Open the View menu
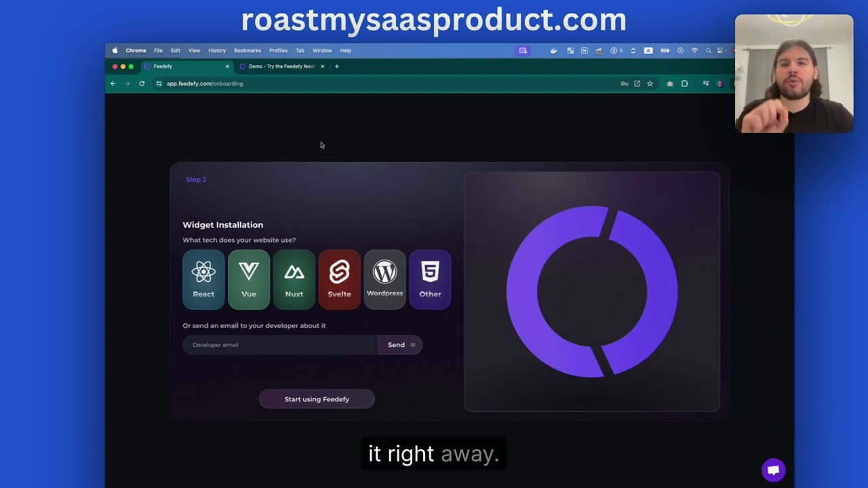The height and width of the screenshot is (488, 868). click(194, 50)
